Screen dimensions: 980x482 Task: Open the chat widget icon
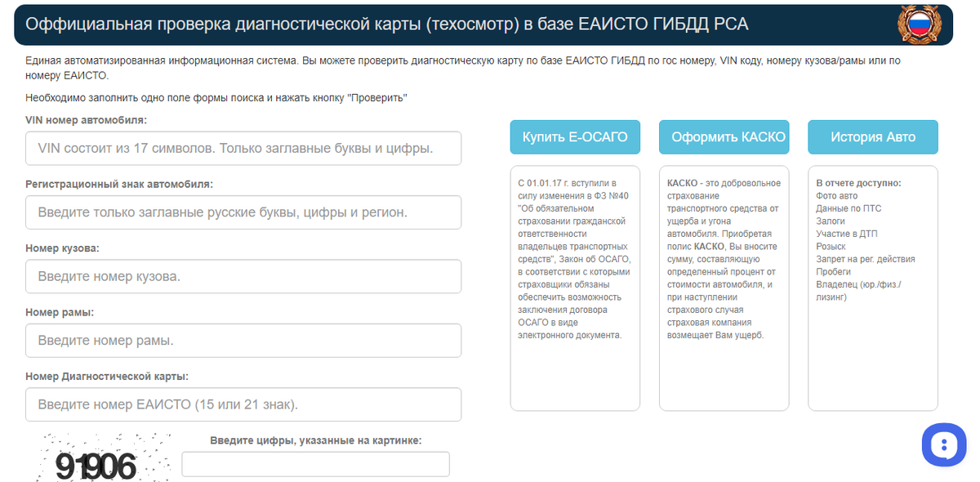[943, 445]
